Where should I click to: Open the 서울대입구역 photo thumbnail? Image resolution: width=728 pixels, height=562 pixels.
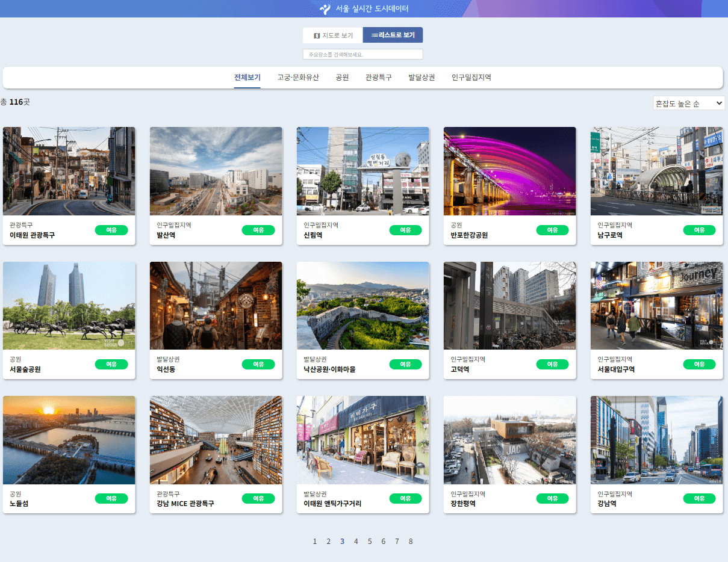coord(657,306)
